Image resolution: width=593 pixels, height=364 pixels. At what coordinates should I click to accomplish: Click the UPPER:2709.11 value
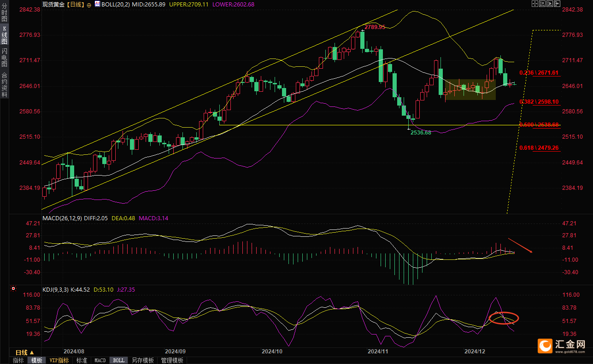189,4
